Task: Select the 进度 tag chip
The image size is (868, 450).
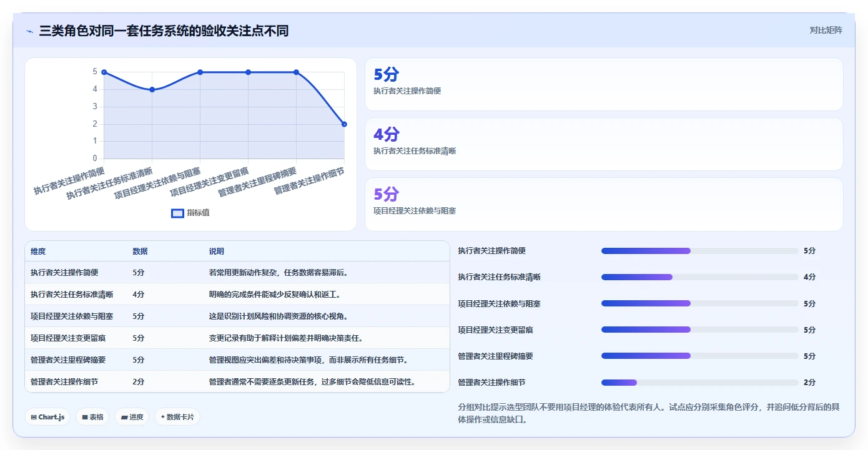Action: pos(132,417)
